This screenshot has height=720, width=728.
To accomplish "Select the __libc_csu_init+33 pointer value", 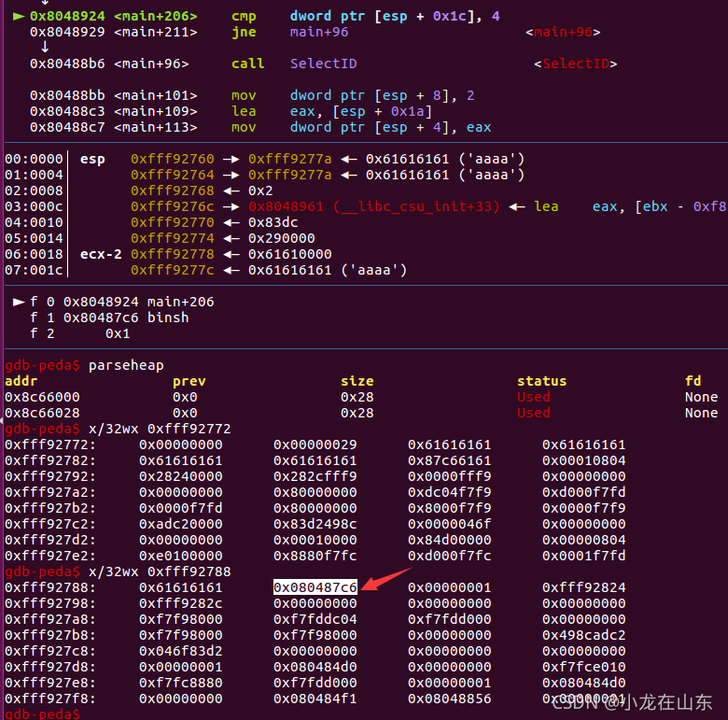I will [x=374, y=206].
